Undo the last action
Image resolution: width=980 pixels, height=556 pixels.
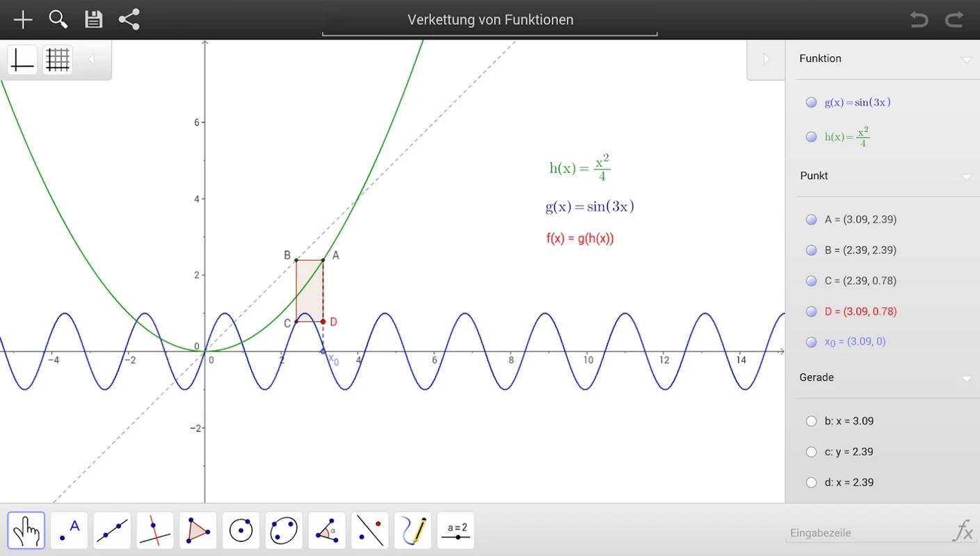click(919, 19)
